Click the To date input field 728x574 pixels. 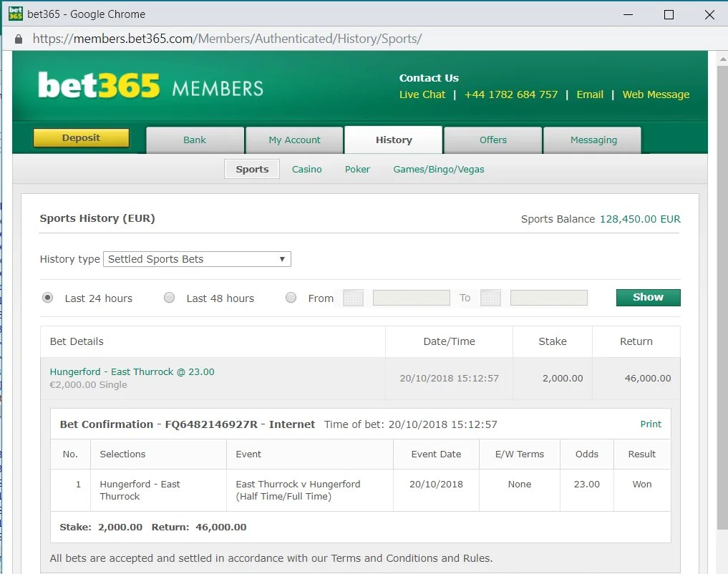[549, 298]
